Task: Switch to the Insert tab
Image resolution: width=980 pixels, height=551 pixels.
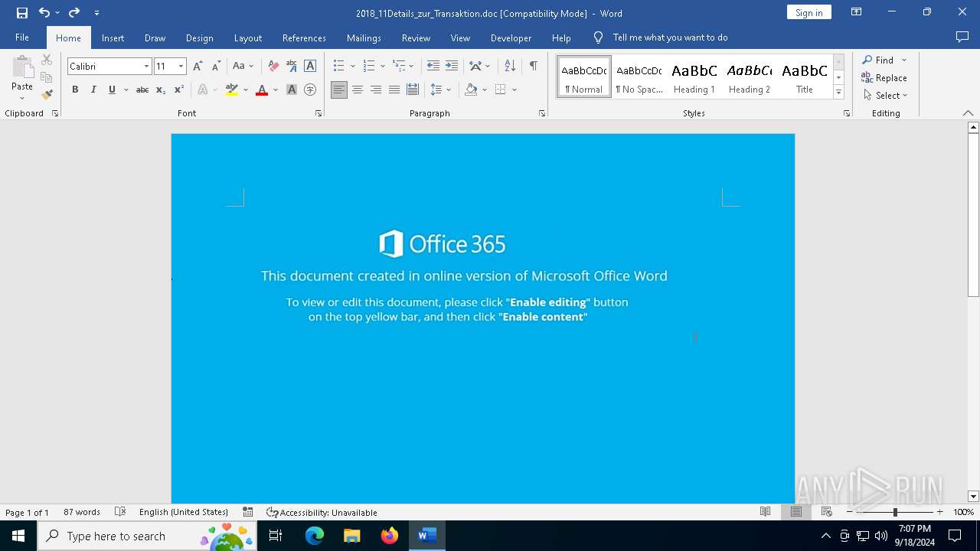Action: pyautogui.click(x=113, y=37)
